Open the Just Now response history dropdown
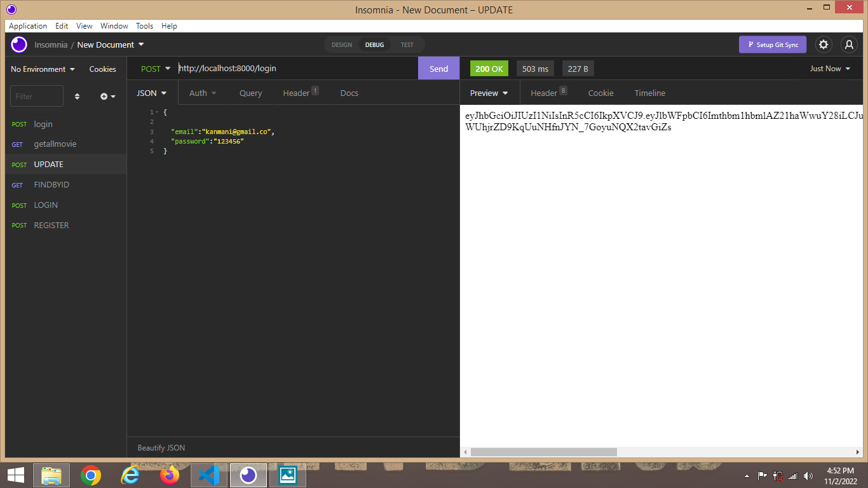This screenshot has width=868, height=488. pyautogui.click(x=829, y=68)
